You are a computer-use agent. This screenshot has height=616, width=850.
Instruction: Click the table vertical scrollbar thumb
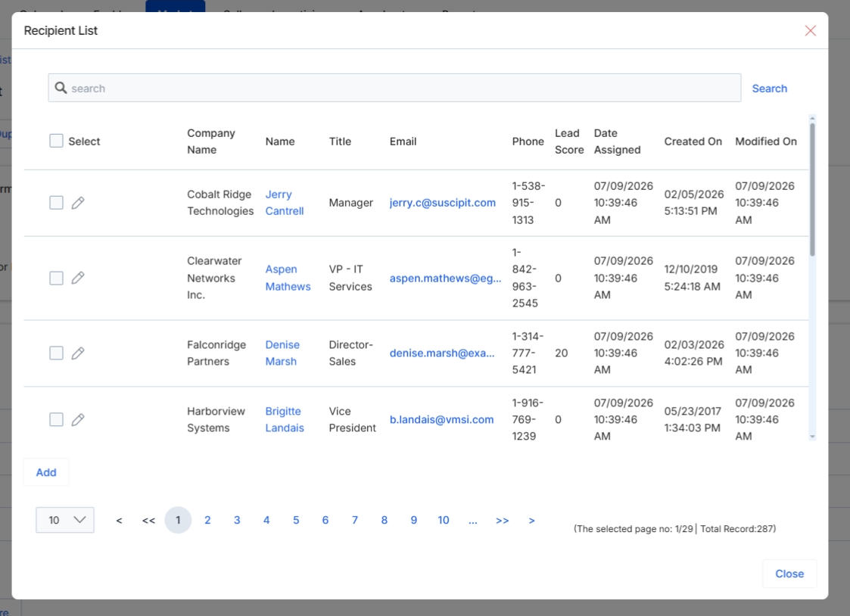(x=812, y=190)
